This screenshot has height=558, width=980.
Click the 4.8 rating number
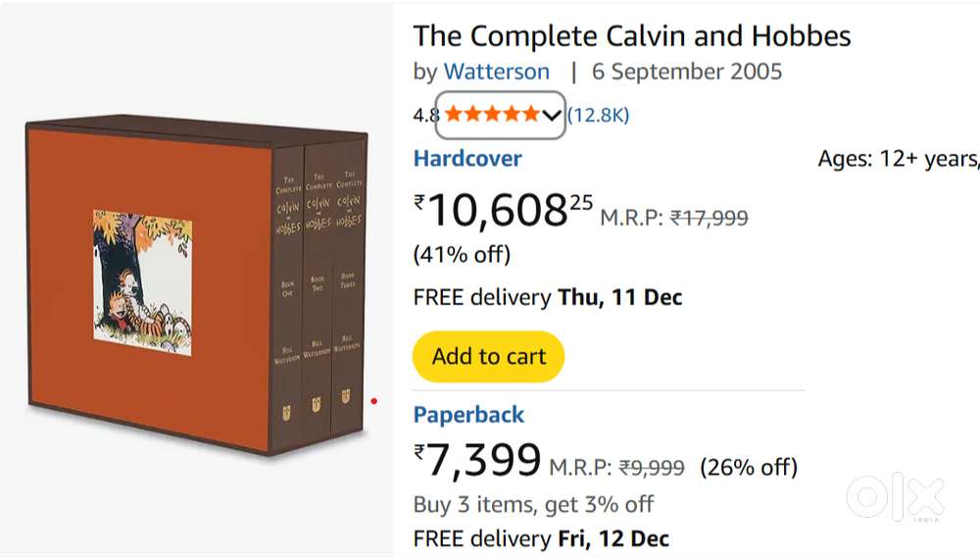click(x=425, y=116)
